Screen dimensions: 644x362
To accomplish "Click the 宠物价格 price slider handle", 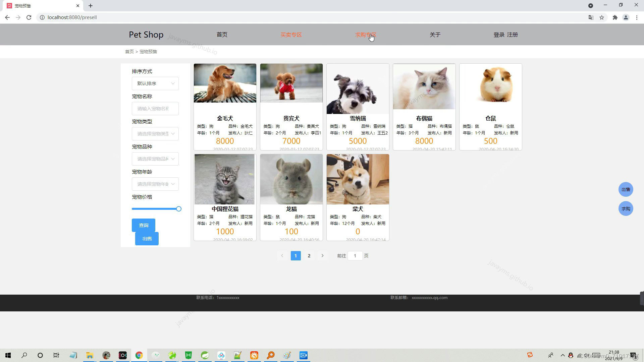I will pyautogui.click(x=179, y=209).
